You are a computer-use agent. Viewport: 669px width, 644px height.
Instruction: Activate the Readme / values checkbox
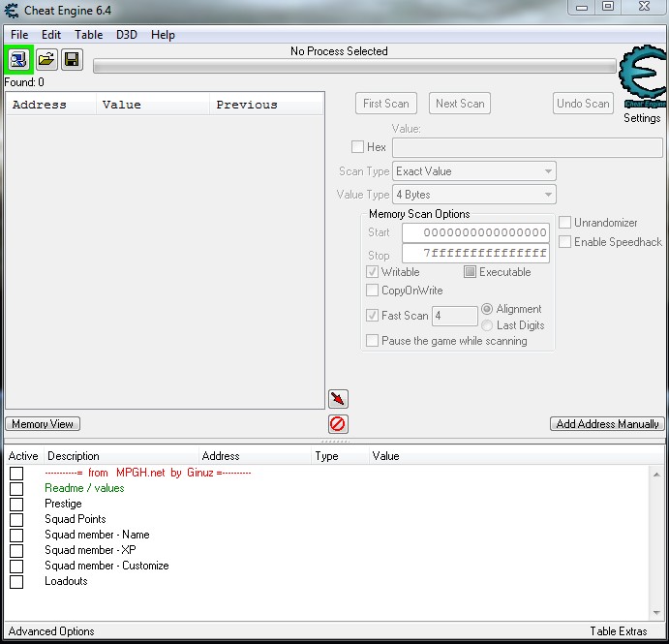(16, 489)
